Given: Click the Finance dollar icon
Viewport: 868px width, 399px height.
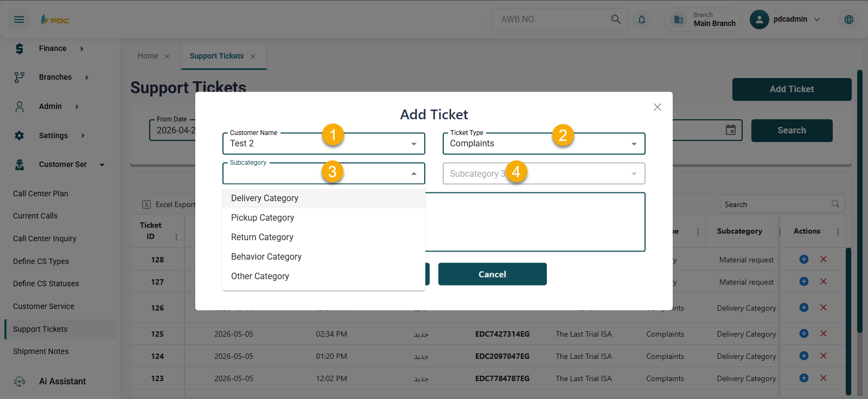Looking at the screenshot, I should point(20,49).
